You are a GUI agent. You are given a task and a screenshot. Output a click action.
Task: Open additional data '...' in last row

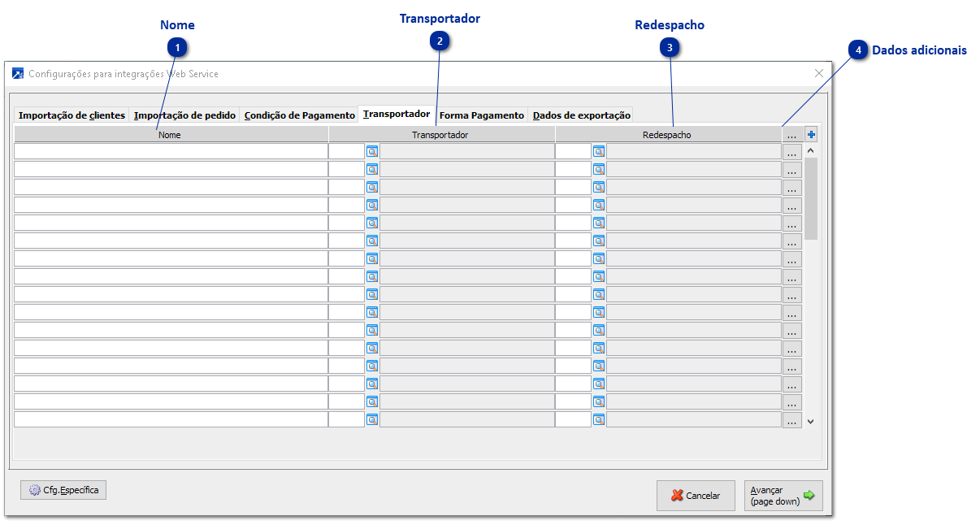tap(792, 419)
